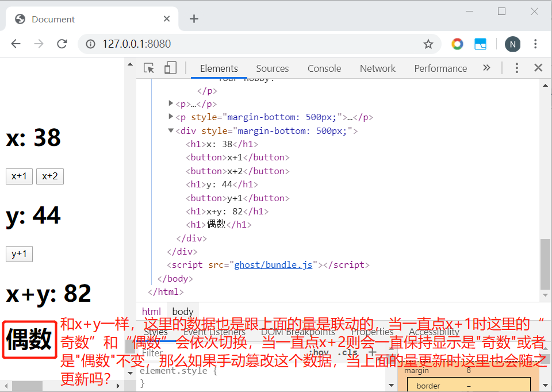Show more DevTools tabs
This screenshot has height=392, width=552.
(486, 68)
